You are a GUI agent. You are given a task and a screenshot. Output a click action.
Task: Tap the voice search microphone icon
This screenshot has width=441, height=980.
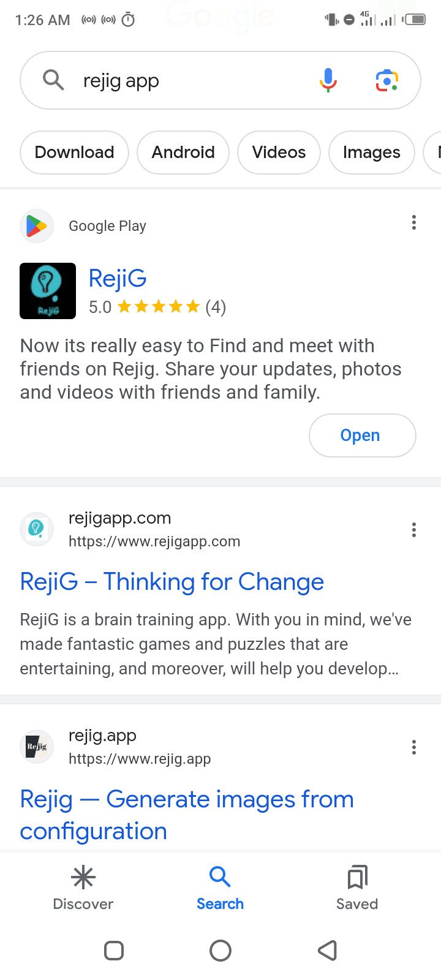(328, 80)
